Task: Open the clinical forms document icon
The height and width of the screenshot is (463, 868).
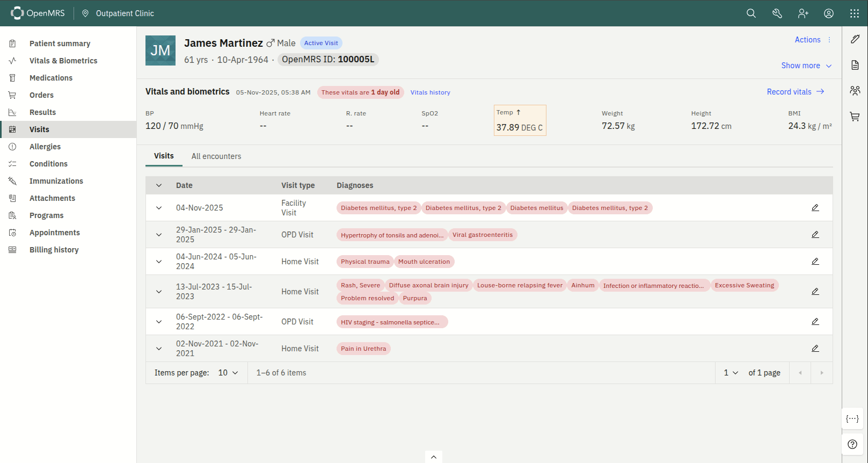Action: coord(855,65)
